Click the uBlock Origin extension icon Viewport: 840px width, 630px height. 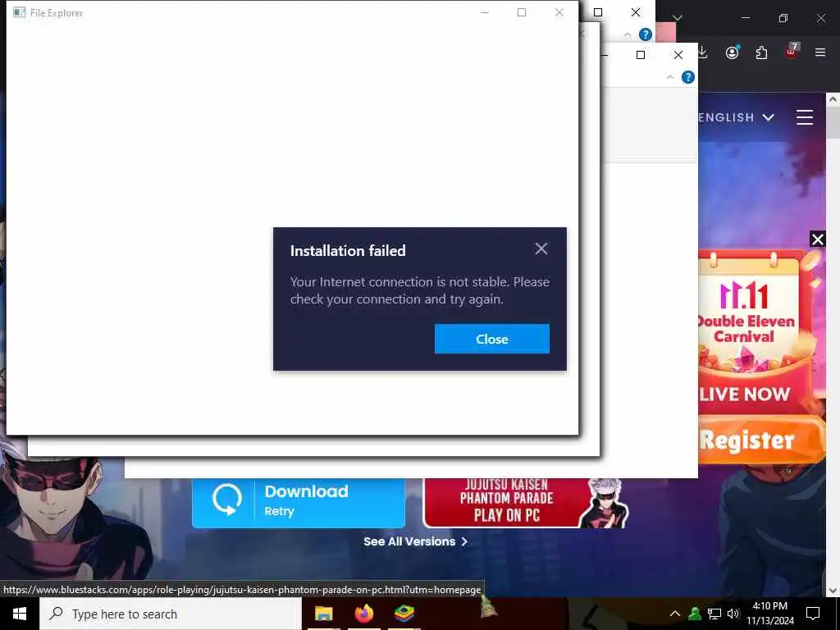792,52
